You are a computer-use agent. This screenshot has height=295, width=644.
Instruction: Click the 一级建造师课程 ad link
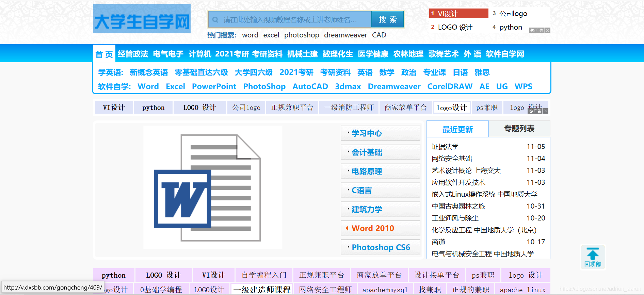(x=261, y=290)
